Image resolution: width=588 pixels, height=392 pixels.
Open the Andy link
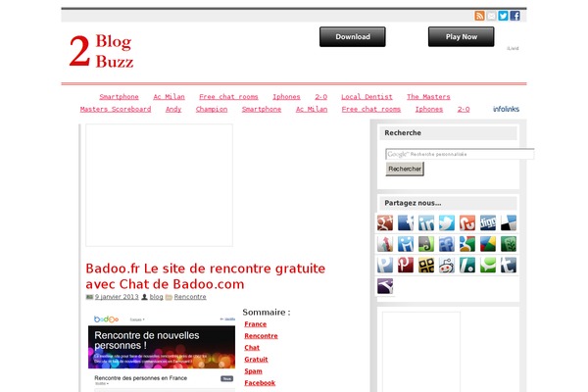[x=173, y=109]
